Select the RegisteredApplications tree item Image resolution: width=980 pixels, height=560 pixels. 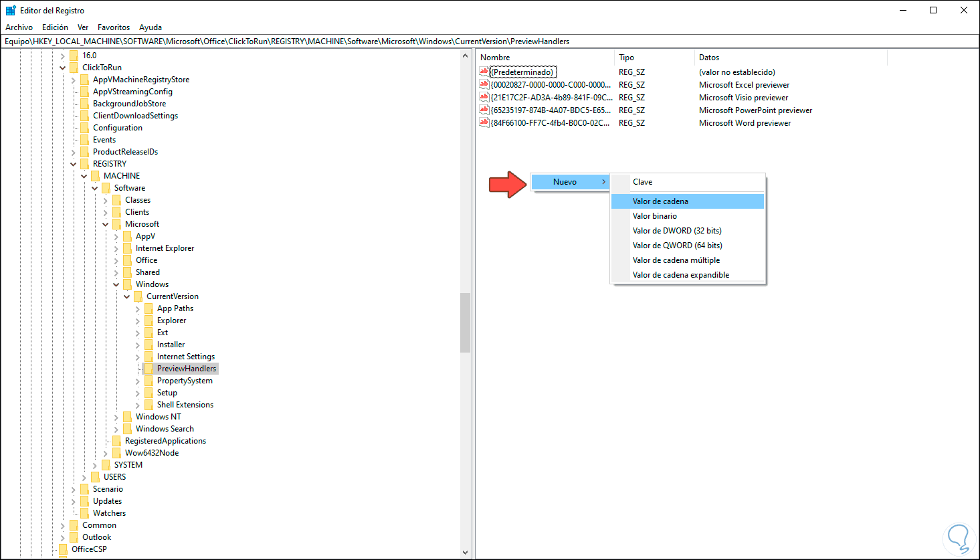[x=165, y=441]
